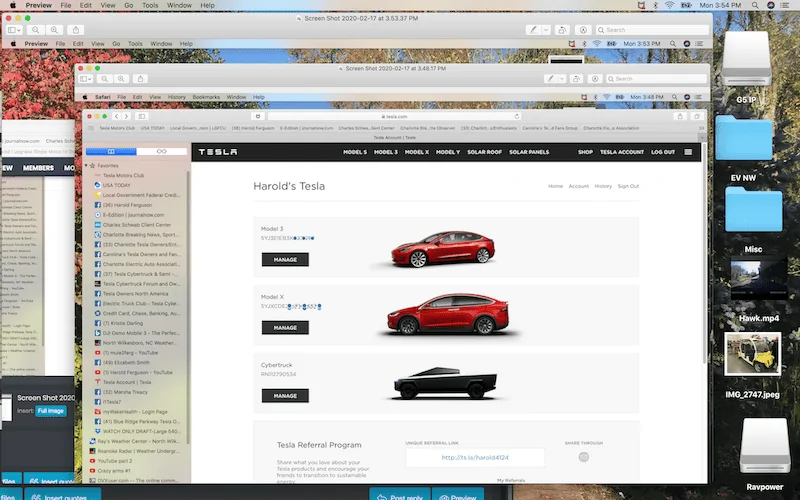Viewport: 800px width, 500px height.
Task: Open the Go menu in top menu bar
Action: pyautogui.click(x=129, y=5)
